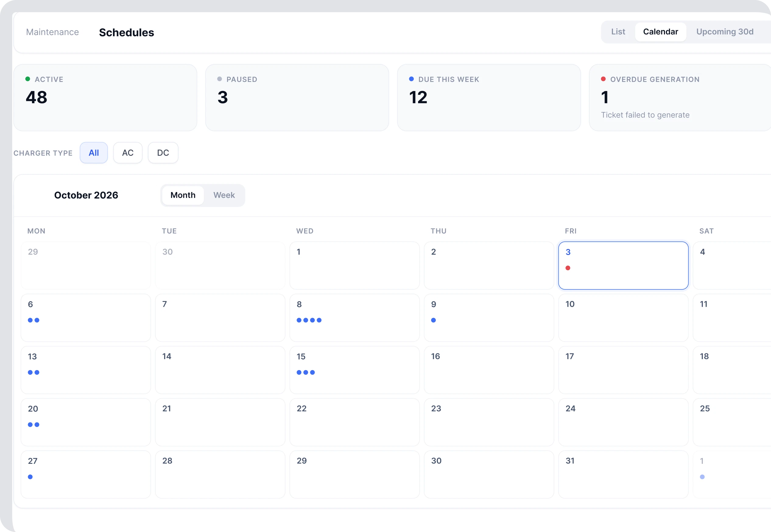The image size is (771, 532).
Task: Open the Active schedules stat card
Action: [105, 98]
